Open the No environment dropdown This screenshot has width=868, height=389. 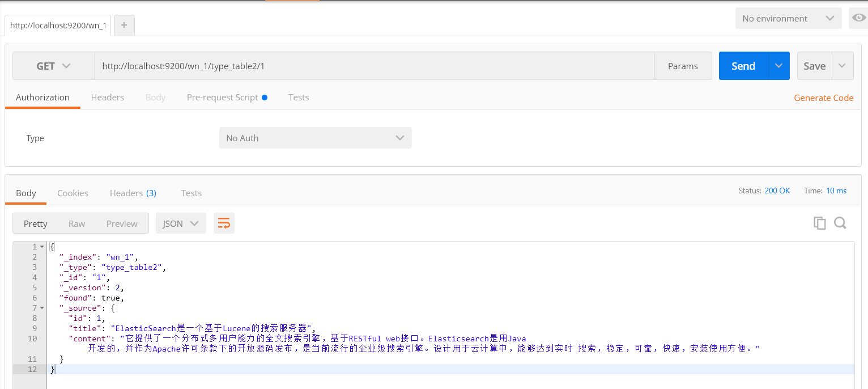coord(788,18)
